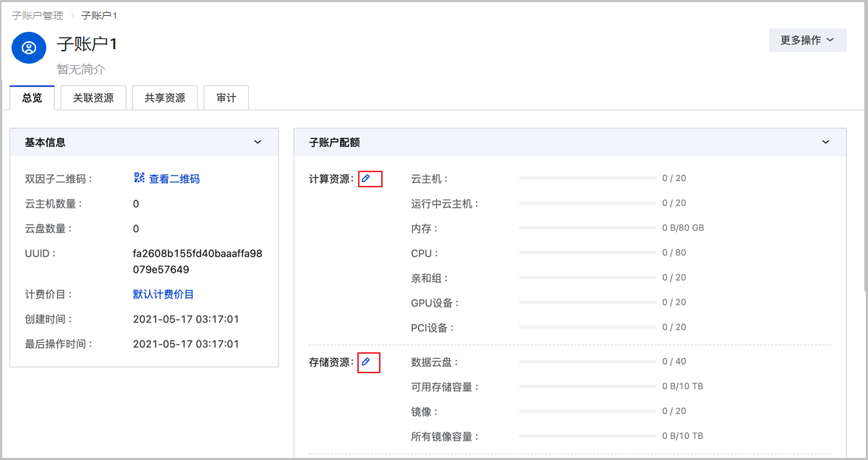Click the 数据云盘 quota progress bar
868x460 pixels.
(x=586, y=362)
